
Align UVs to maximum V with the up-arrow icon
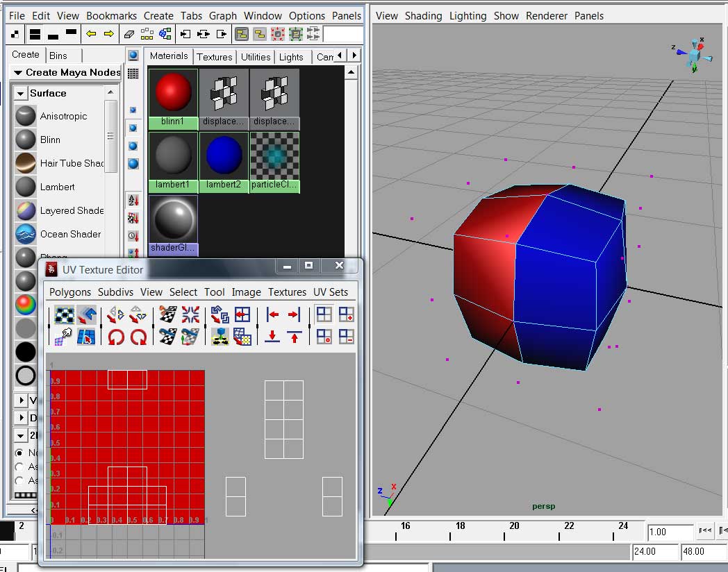pyautogui.click(x=295, y=337)
